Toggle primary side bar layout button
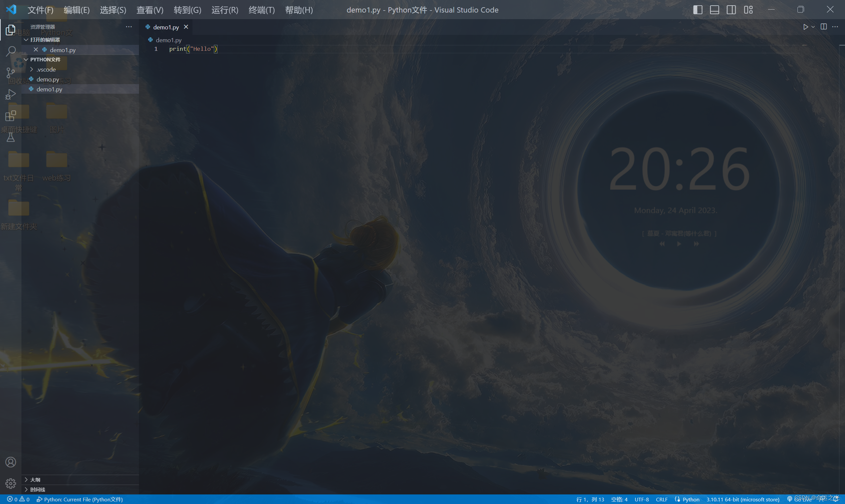 coord(697,10)
